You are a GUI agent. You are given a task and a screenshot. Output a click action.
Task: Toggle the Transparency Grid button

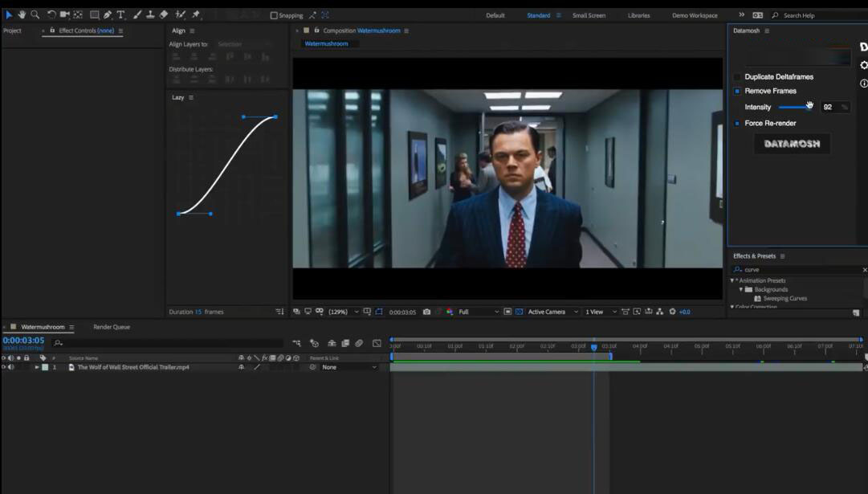click(520, 312)
